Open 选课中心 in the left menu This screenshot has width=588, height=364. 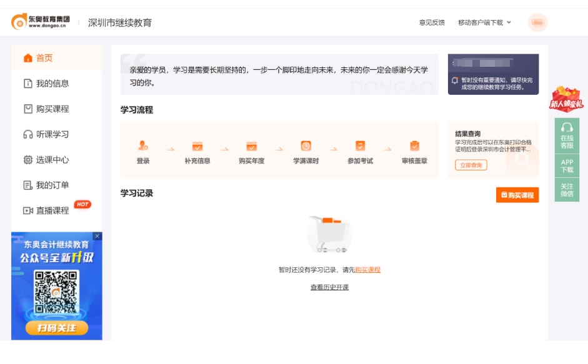coord(46,159)
